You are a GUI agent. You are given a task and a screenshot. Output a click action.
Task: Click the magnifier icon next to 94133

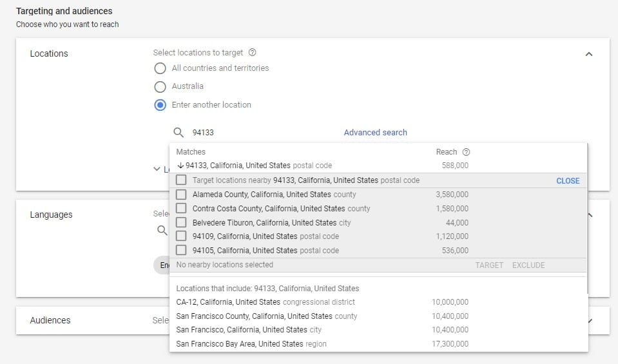pyautogui.click(x=179, y=132)
